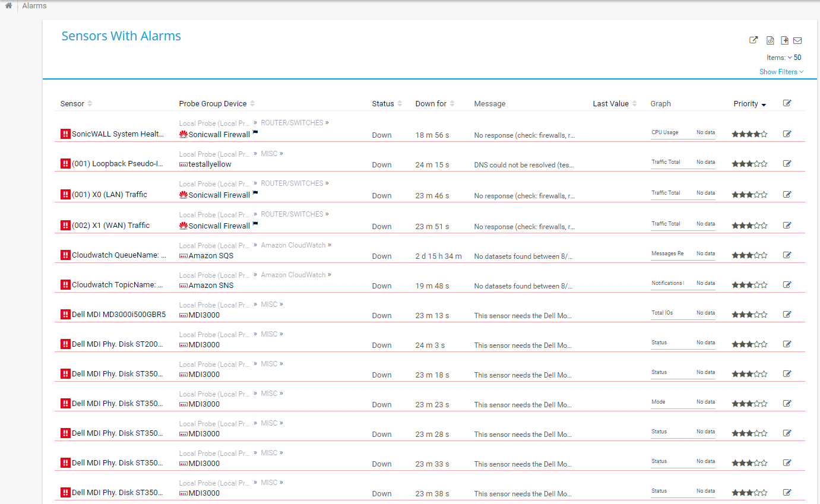Click the red alarm icon beside (001) X0 (LAN) Traffic

pyautogui.click(x=65, y=195)
